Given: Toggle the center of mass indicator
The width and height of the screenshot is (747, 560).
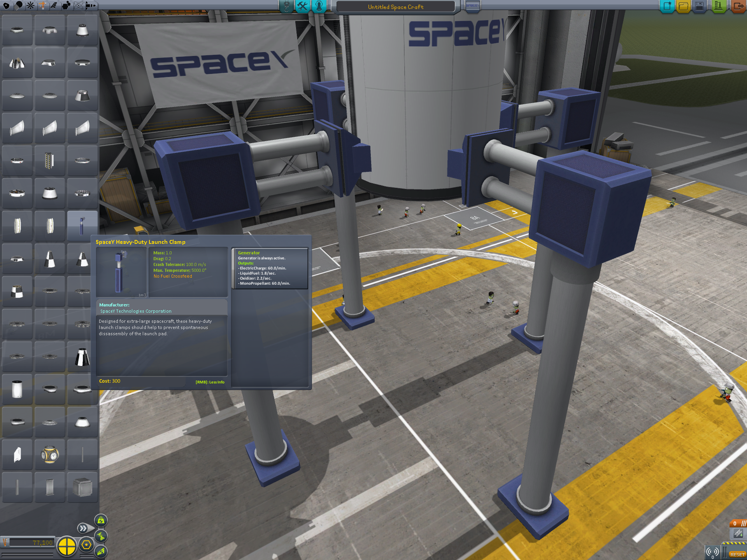Looking at the screenshot, I should coord(101,520).
